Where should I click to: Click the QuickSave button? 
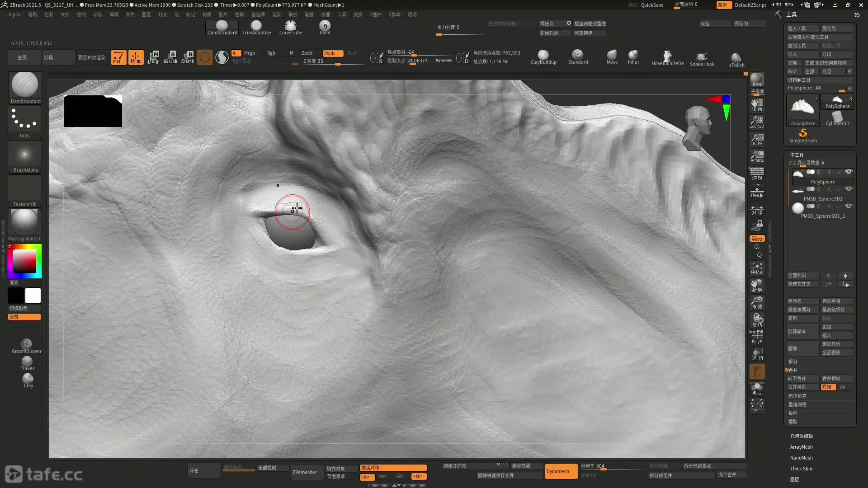pyautogui.click(x=652, y=5)
